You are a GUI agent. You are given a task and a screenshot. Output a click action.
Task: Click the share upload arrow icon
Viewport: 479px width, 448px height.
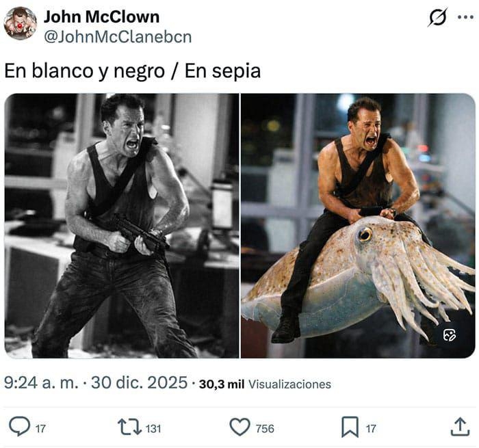460,427
